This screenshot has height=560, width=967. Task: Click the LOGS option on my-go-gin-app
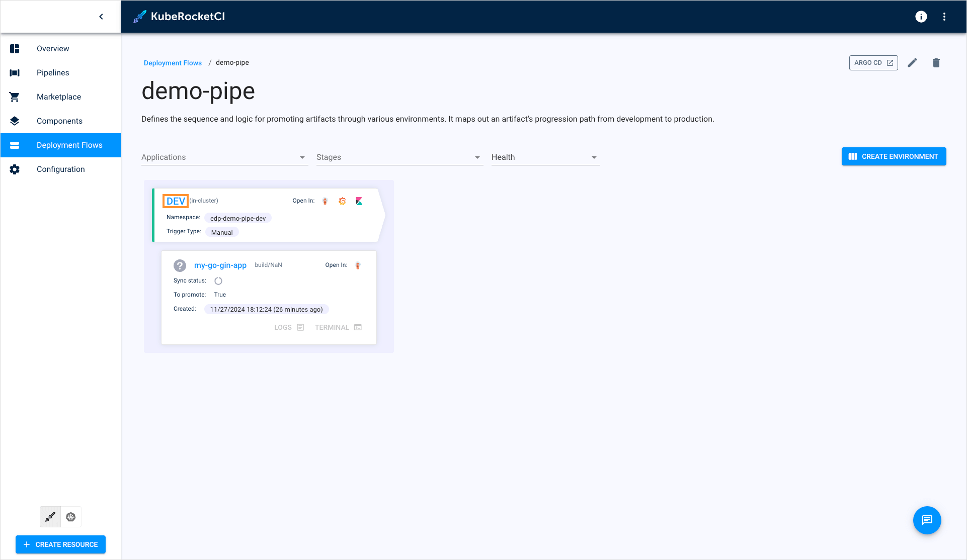click(x=288, y=327)
